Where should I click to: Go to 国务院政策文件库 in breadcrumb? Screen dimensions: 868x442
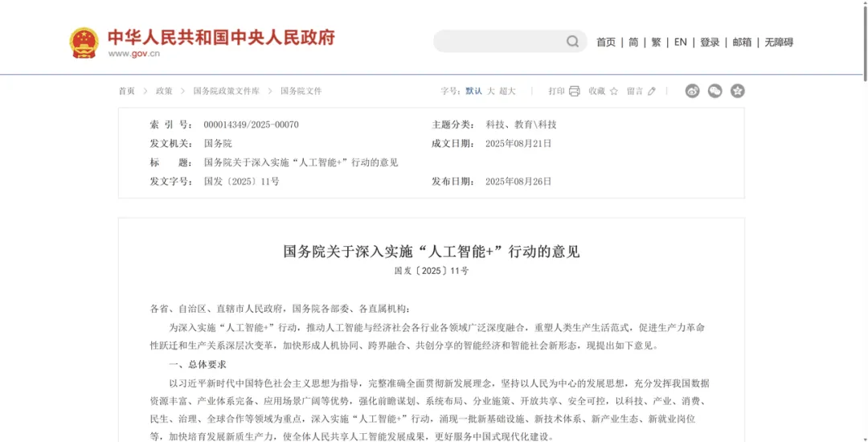click(226, 92)
